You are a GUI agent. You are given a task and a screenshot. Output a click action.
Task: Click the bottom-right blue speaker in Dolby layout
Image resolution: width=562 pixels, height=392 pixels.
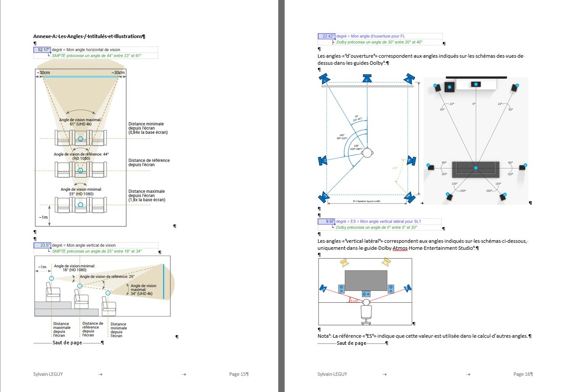click(410, 197)
